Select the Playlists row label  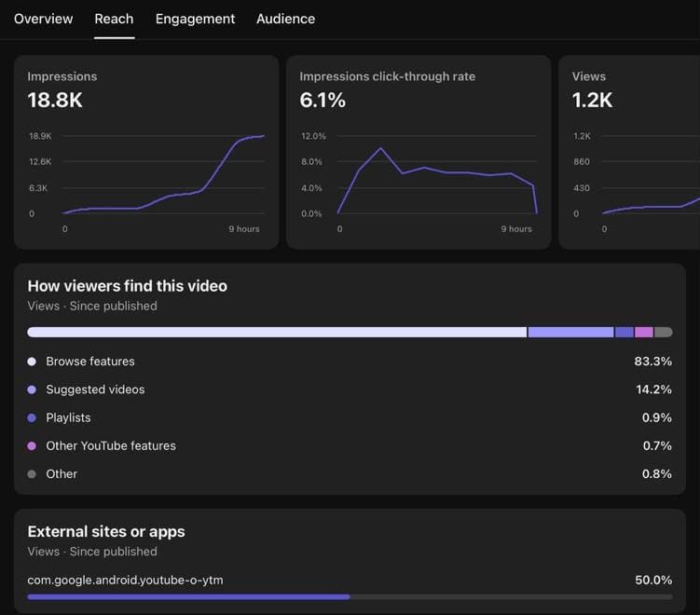tap(68, 417)
